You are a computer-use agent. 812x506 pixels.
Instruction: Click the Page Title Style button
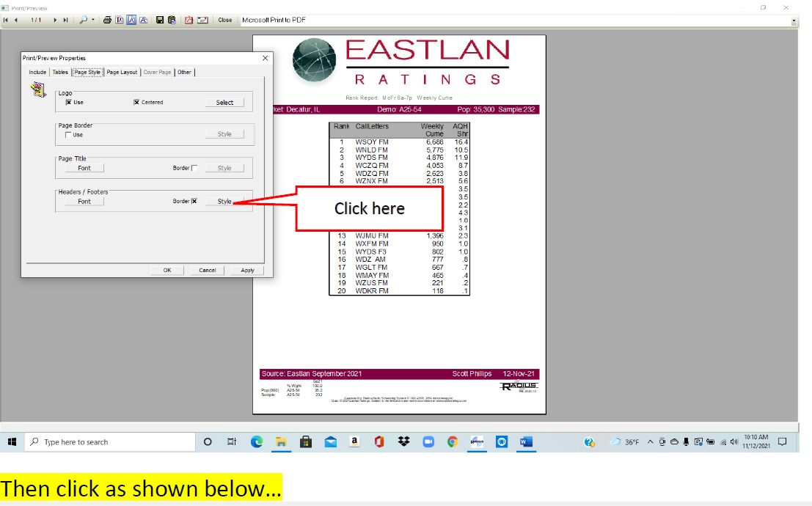coord(224,169)
